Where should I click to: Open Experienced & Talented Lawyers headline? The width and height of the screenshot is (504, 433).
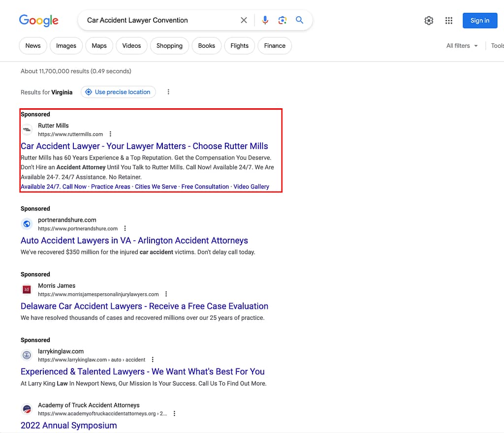(x=143, y=371)
